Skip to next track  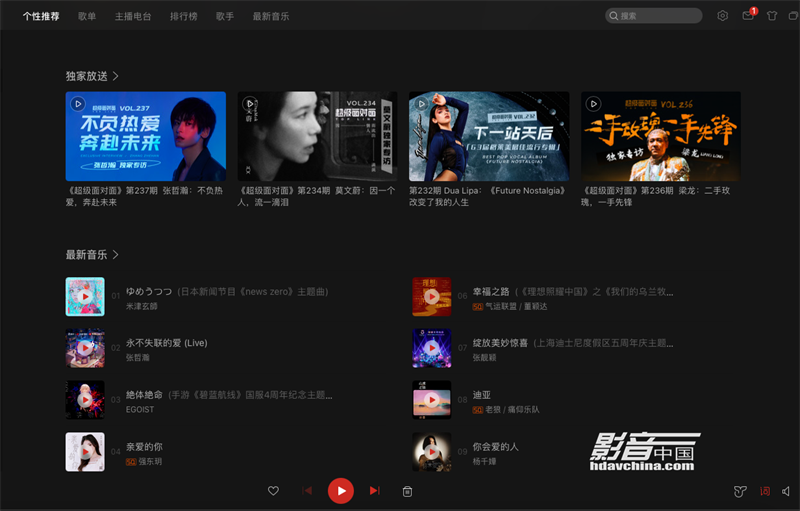tap(374, 491)
